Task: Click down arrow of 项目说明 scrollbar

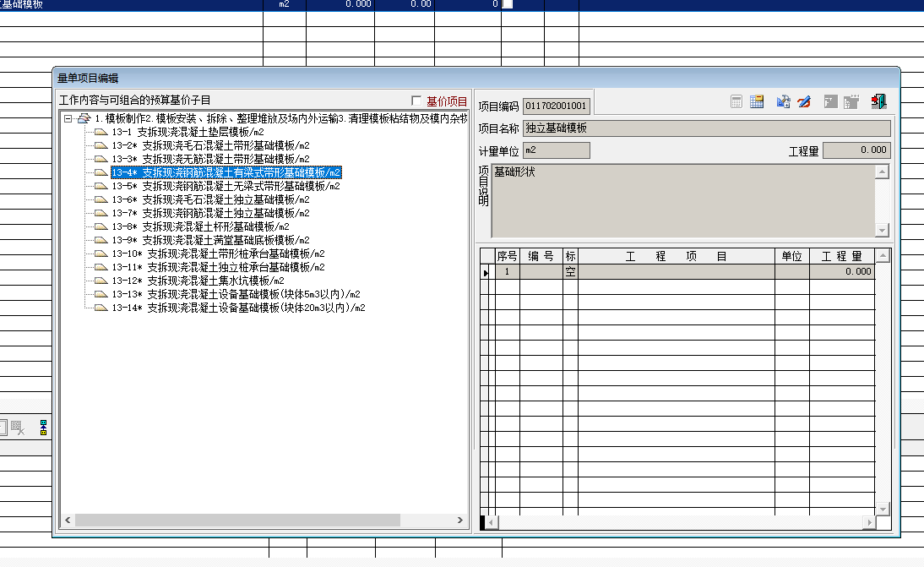Action: pos(882,230)
